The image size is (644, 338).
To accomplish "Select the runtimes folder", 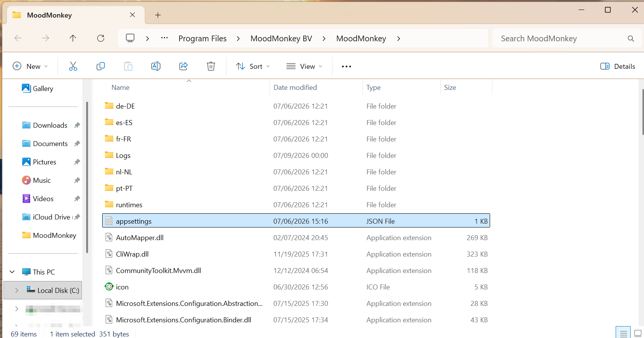I will point(296,205).
